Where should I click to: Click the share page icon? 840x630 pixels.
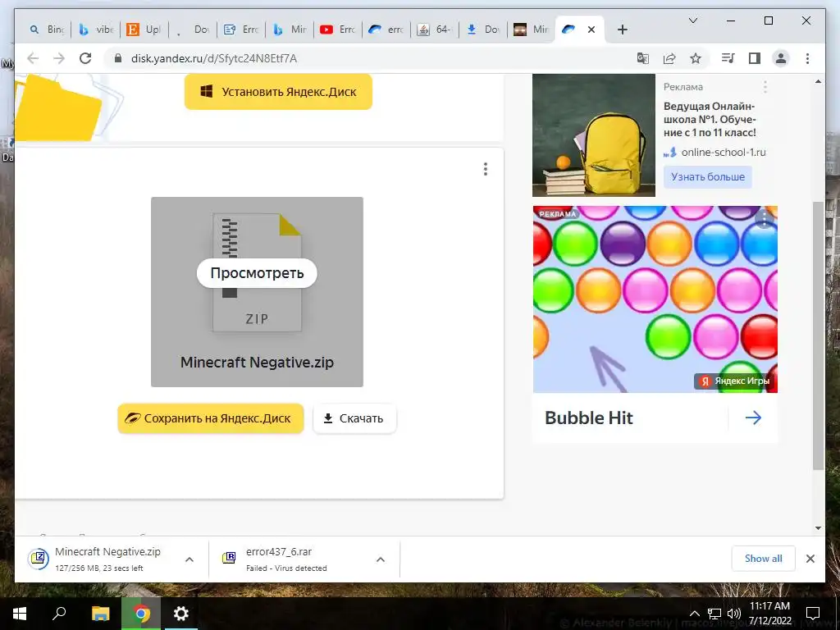[669, 58]
